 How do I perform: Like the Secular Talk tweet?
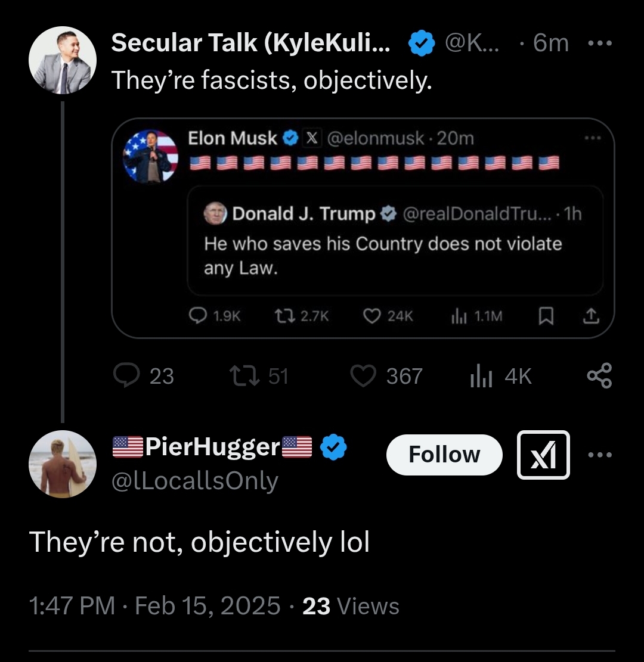click(386, 376)
